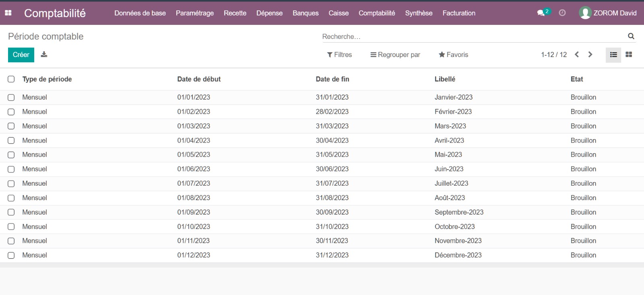Check the Janvier-2023 row checkbox
The height and width of the screenshot is (295, 644).
tap(11, 97)
